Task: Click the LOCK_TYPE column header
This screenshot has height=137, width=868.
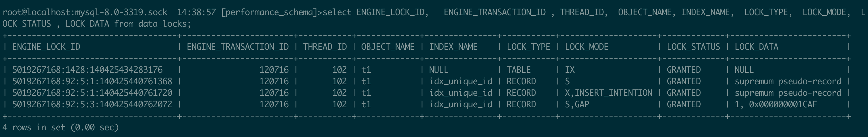Action: pos(528,47)
